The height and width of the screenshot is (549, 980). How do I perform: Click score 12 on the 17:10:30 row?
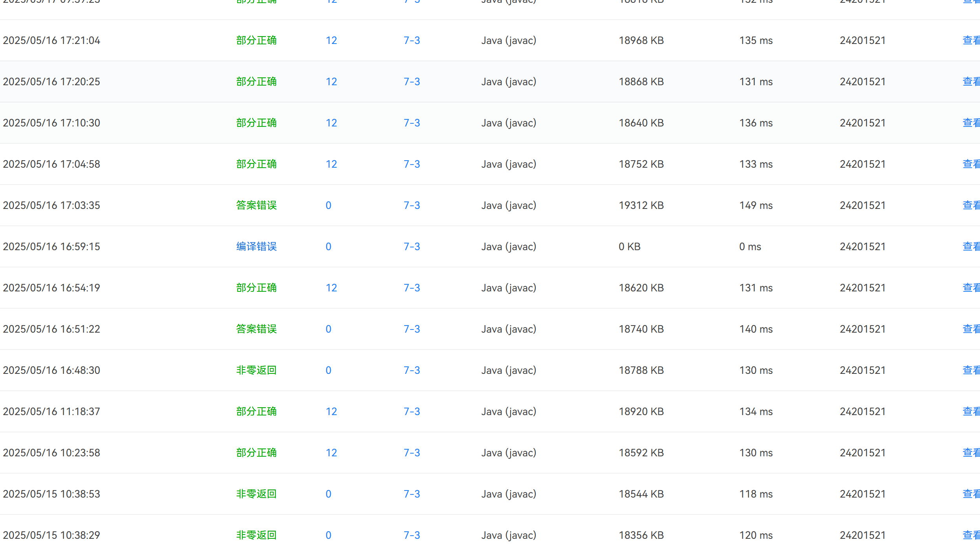[x=331, y=123]
